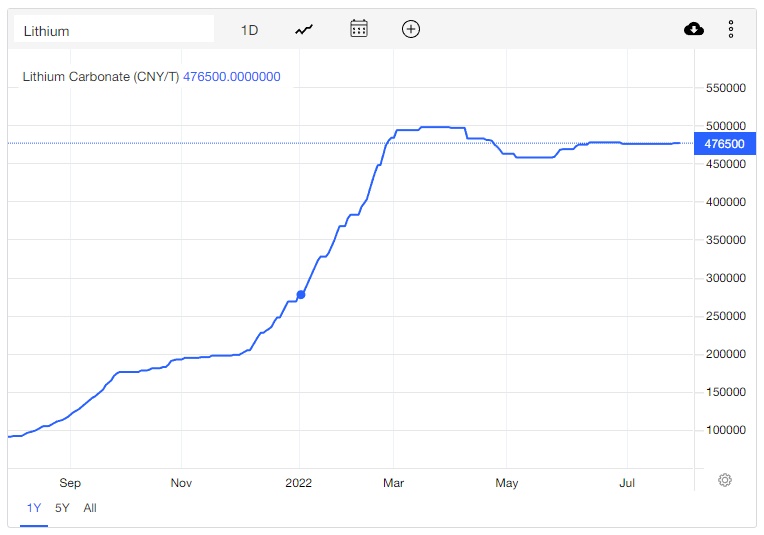Click the add comparison plus icon
The width and height of the screenshot is (764, 535).
coord(411,29)
